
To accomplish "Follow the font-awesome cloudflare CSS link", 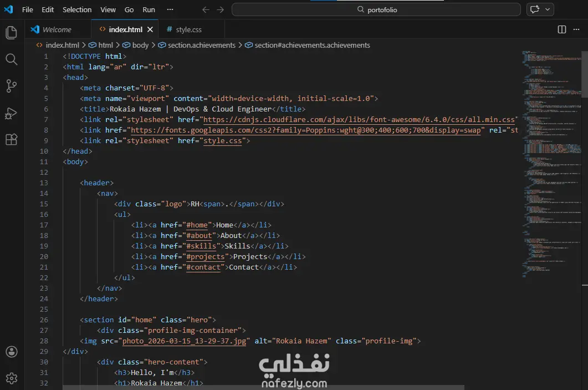I will (x=359, y=119).
